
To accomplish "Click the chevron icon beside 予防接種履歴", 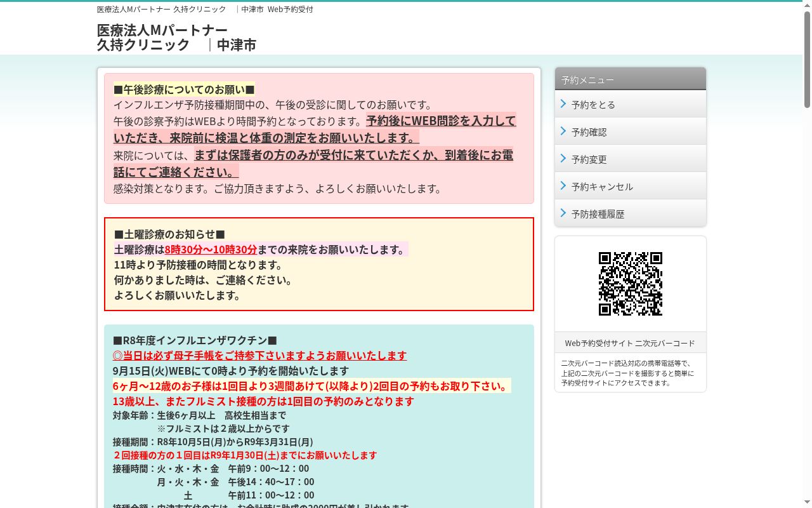I will coord(563,213).
